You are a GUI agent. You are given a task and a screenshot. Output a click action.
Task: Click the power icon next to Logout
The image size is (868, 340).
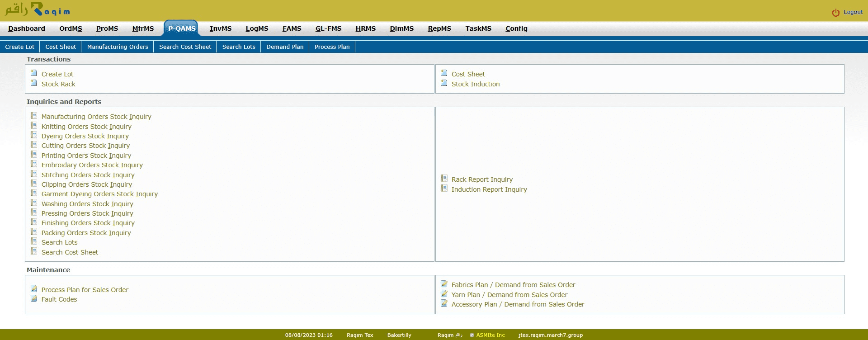click(835, 13)
